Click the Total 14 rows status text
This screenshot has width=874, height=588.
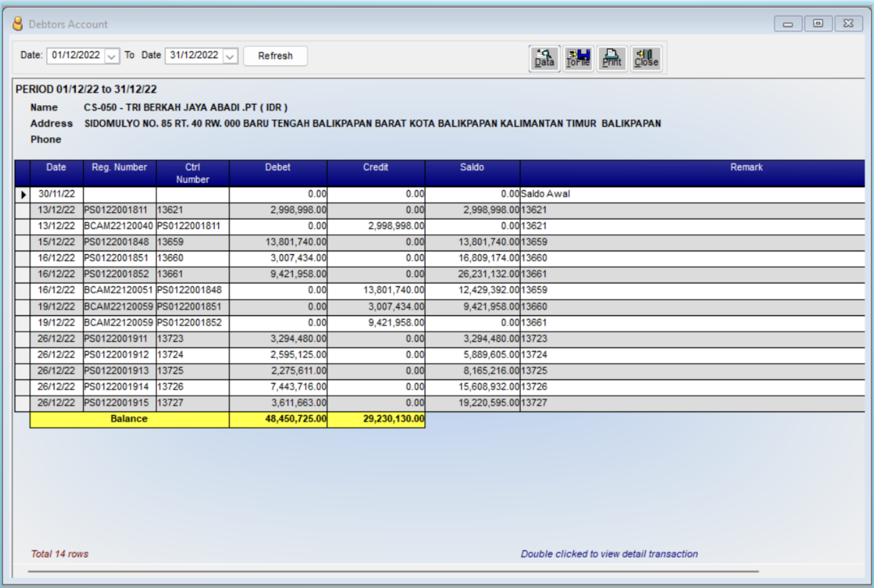pyautogui.click(x=60, y=554)
